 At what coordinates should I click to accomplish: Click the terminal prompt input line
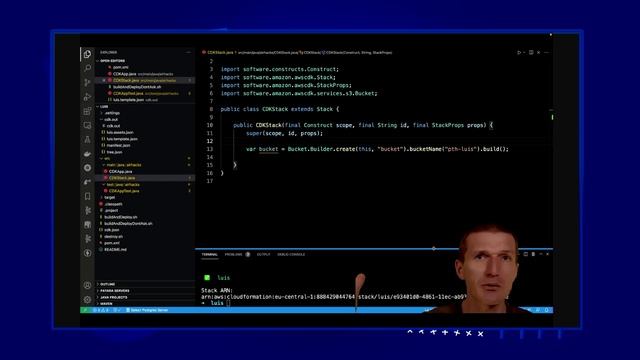click(x=216, y=303)
